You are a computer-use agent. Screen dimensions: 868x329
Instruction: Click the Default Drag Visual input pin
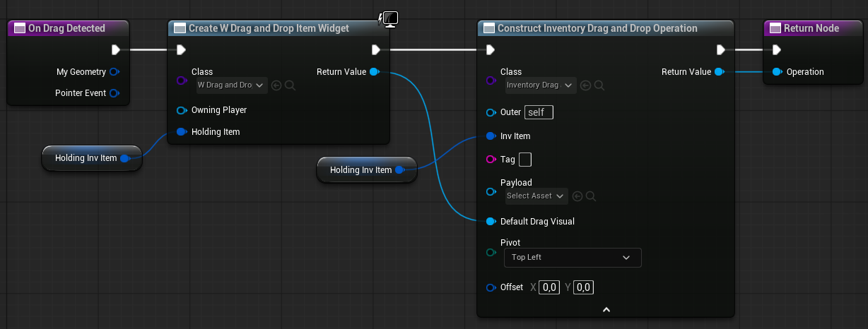491,222
